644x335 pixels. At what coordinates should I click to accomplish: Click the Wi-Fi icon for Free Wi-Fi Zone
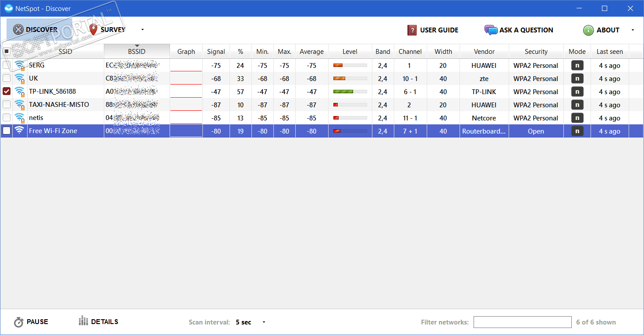pyautogui.click(x=19, y=130)
